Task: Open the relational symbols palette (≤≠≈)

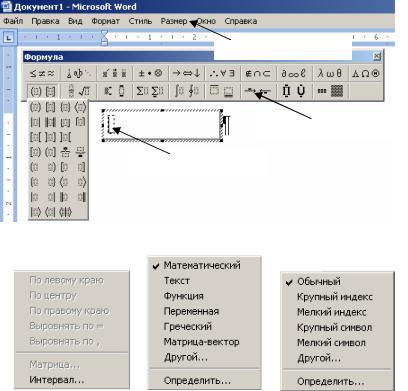Action: point(42,73)
